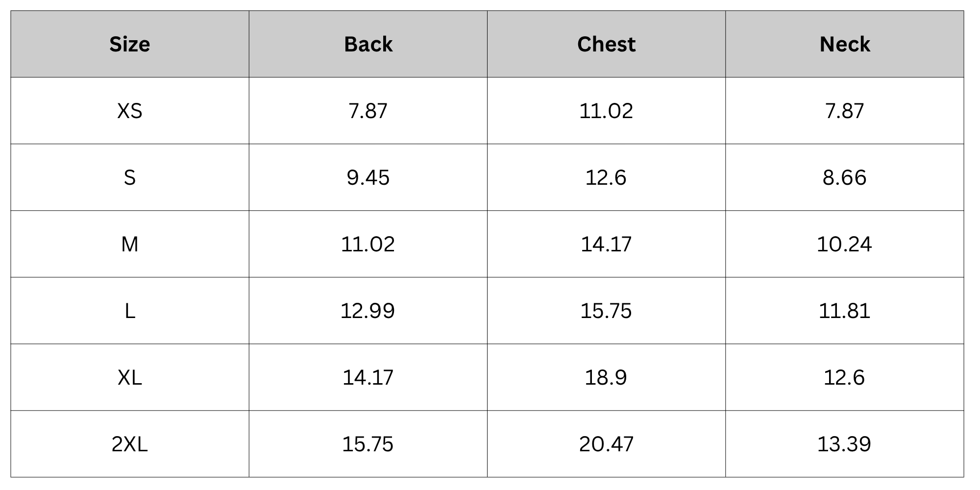Select the XS size cell
The image size is (980, 490).
pos(130,111)
